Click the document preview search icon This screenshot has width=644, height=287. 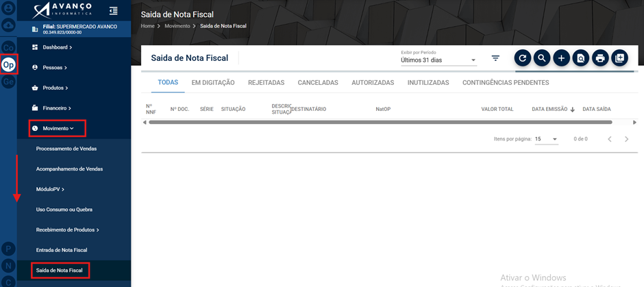pyautogui.click(x=581, y=58)
